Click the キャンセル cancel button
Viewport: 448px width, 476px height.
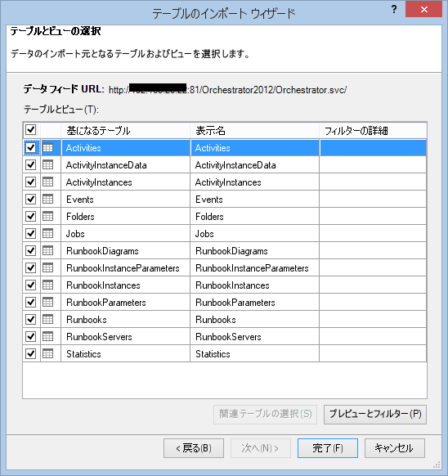tap(394, 448)
